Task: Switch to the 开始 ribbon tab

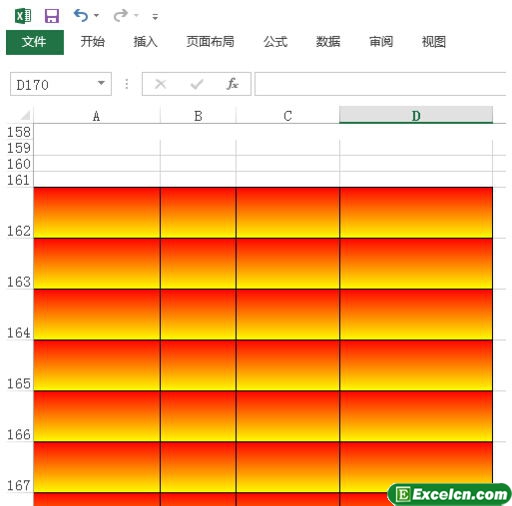Action: (93, 42)
